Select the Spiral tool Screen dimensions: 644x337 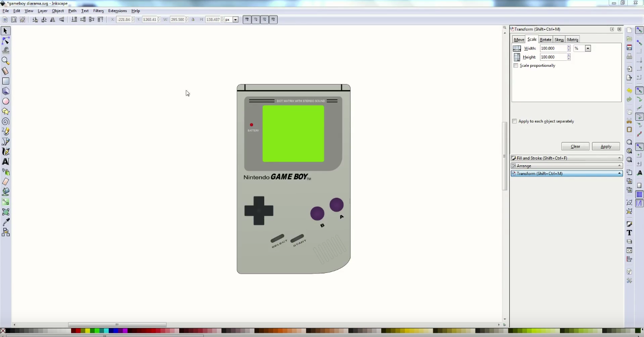(6, 122)
